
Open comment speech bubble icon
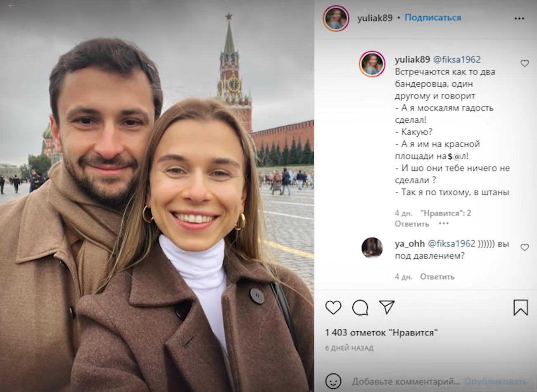click(360, 307)
